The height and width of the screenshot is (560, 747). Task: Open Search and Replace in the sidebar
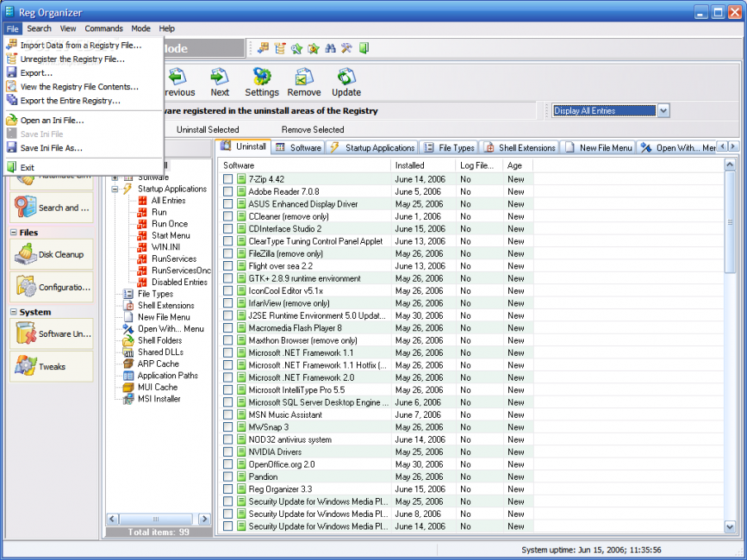(x=52, y=208)
